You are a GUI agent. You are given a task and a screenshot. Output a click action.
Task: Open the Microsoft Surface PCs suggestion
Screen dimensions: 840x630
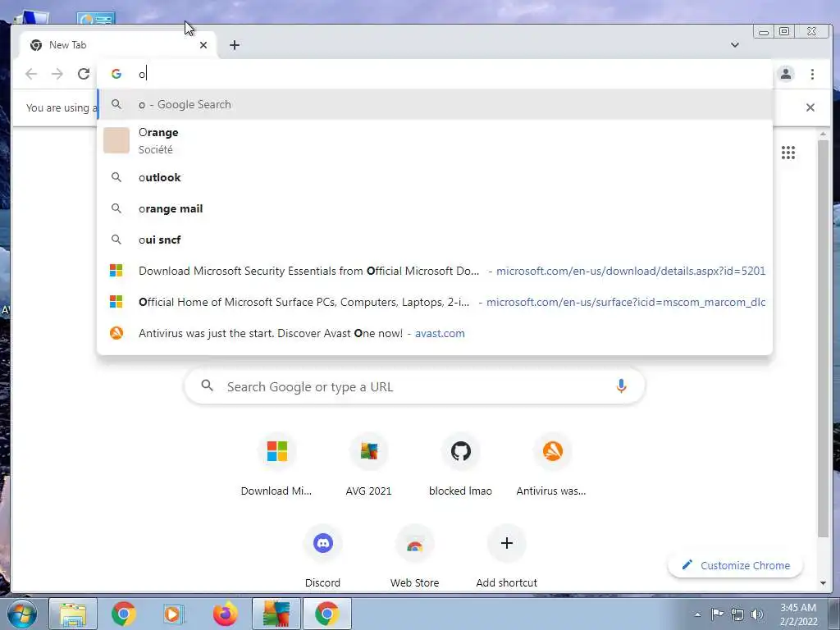coord(435,302)
